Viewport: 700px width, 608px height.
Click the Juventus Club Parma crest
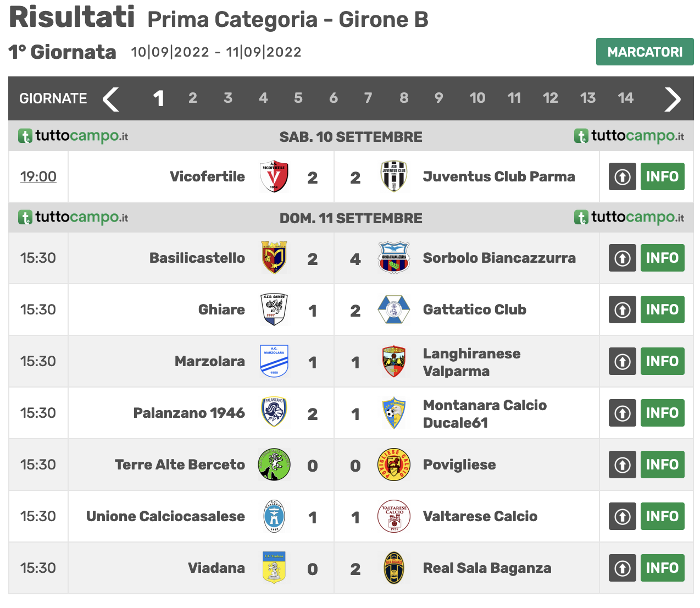pyautogui.click(x=394, y=176)
